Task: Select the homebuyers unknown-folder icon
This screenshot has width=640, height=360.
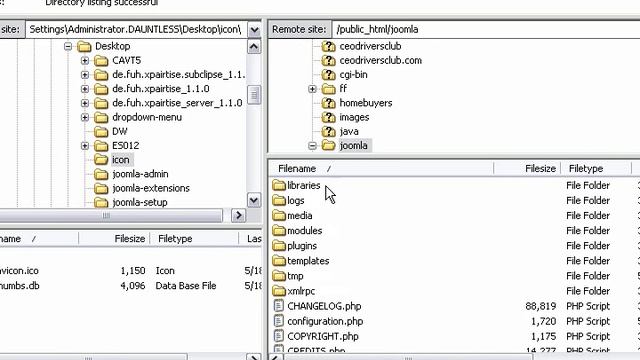Action: 329,103
